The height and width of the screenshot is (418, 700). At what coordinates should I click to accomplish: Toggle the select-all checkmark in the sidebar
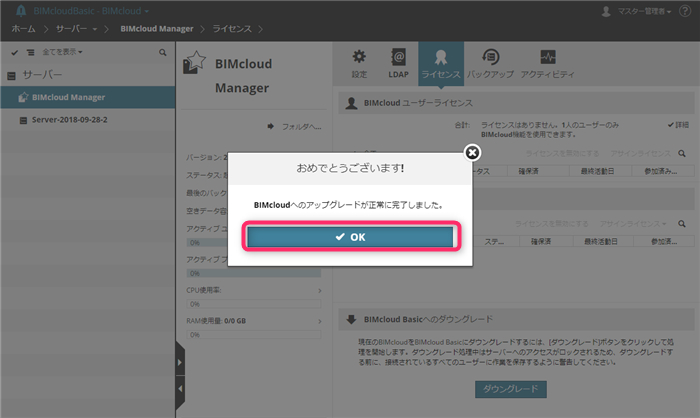(x=15, y=52)
